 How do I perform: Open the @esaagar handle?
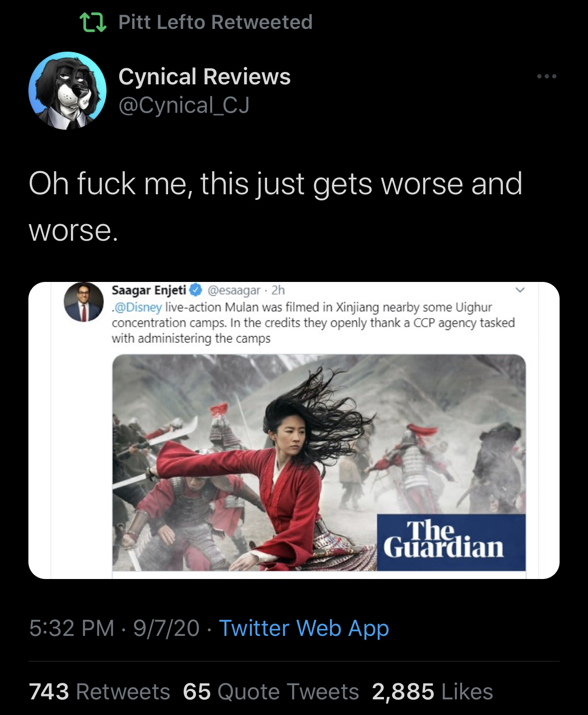[x=234, y=290]
